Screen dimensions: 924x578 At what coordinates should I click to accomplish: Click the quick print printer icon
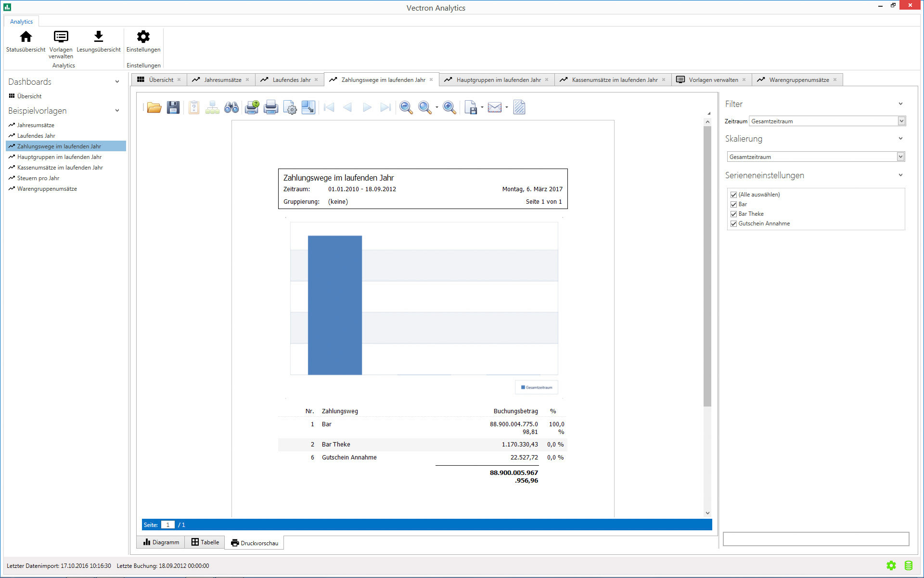270,107
